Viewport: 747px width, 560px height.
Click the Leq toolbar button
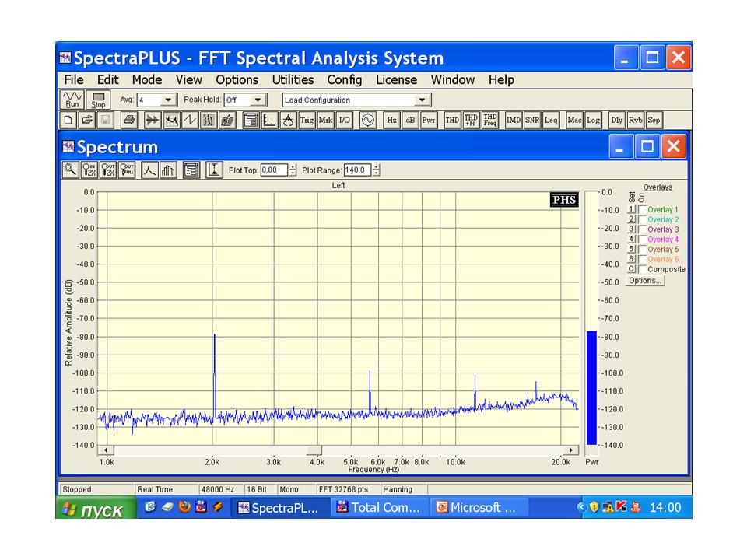point(551,120)
